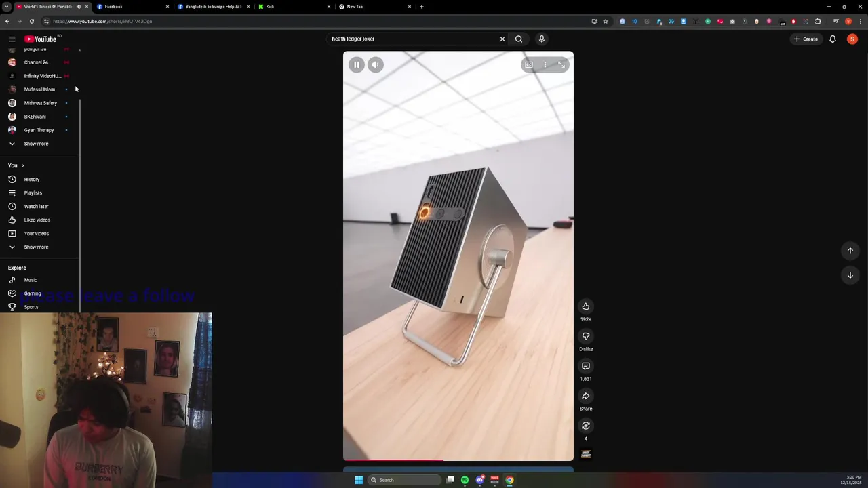The image size is (868, 488).
Task: Switch to the New Tab tab
Action: click(x=374, y=7)
